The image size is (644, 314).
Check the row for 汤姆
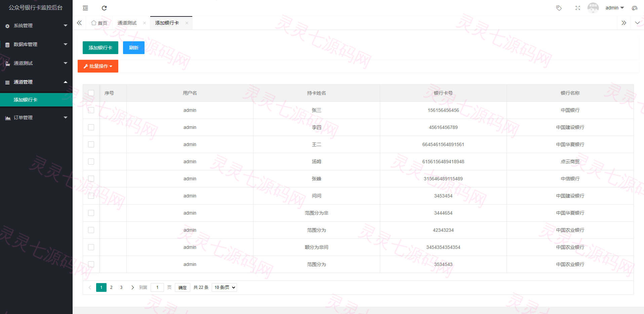pyautogui.click(x=91, y=162)
